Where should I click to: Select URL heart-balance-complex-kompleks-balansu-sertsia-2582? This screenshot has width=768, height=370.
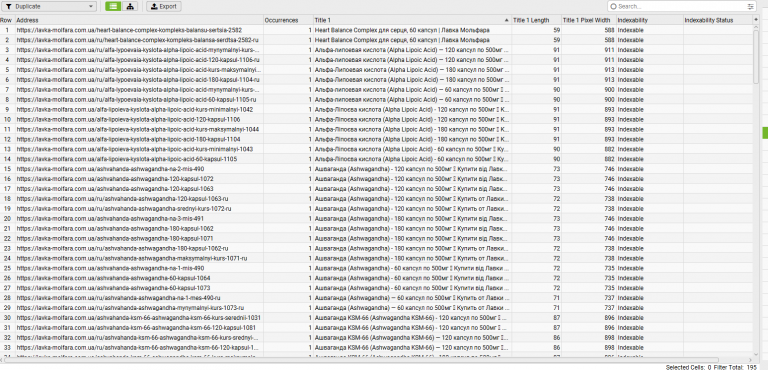click(129, 30)
